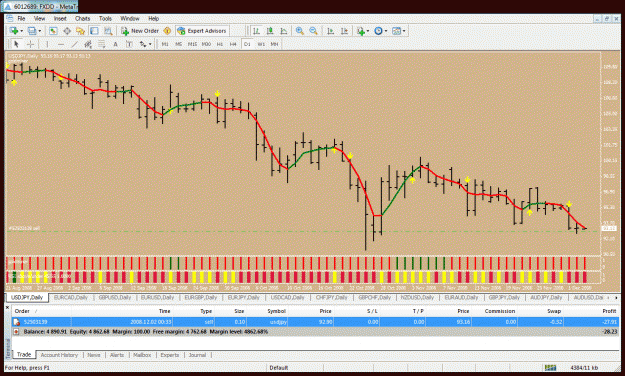Open the Periods clock icon
Viewport: 625px width, 376px height.
coord(378,31)
